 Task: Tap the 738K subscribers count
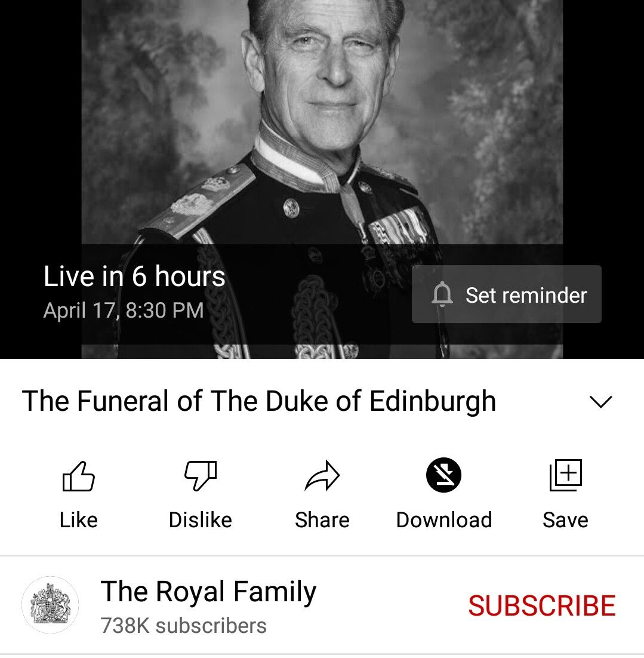[183, 626]
